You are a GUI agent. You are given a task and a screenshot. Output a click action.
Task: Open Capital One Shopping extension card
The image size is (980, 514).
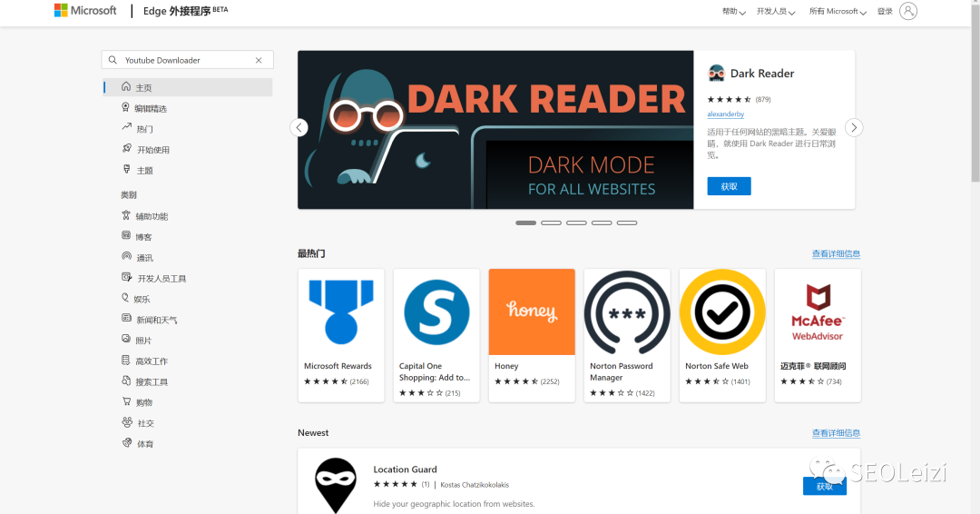click(436, 336)
